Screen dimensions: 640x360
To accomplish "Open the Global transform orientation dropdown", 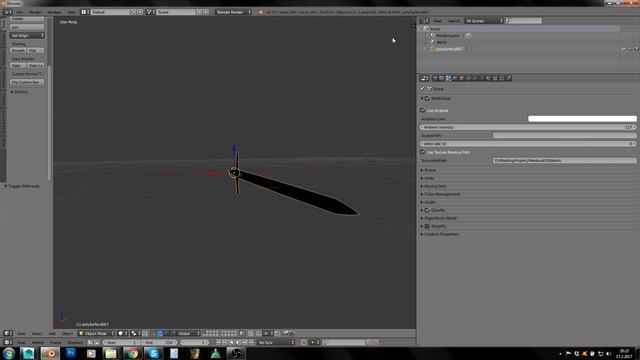I will click(189, 333).
